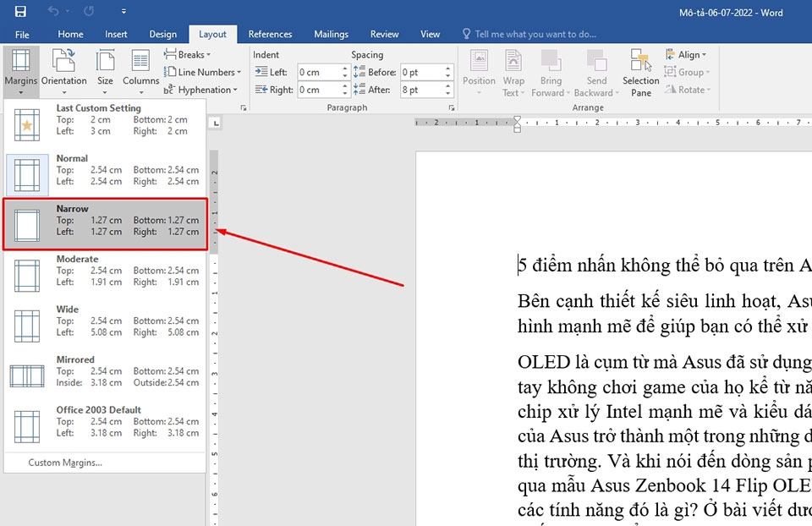Go to the Review tab
The height and width of the screenshot is (526, 812).
click(384, 34)
